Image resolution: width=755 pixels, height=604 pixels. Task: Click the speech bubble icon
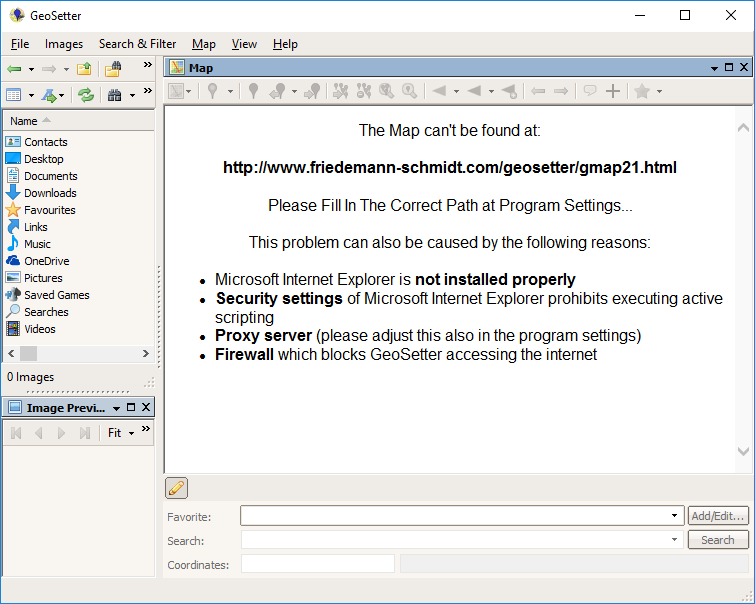590,91
